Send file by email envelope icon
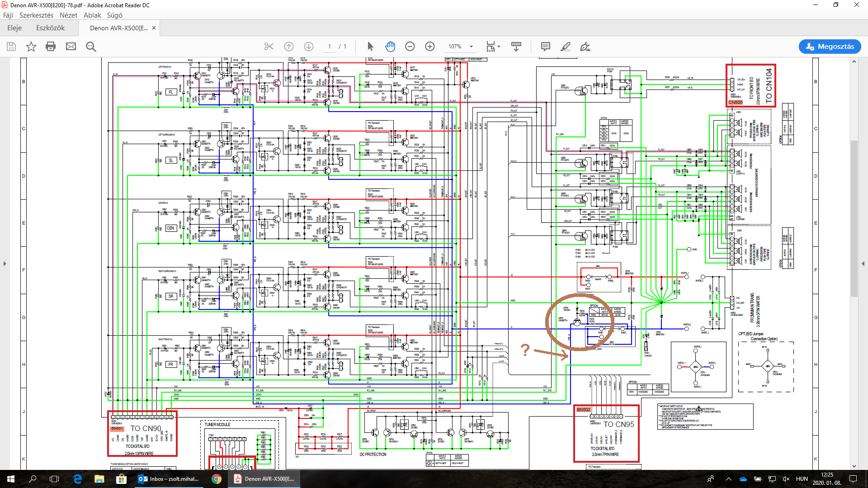 coord(71,47)
